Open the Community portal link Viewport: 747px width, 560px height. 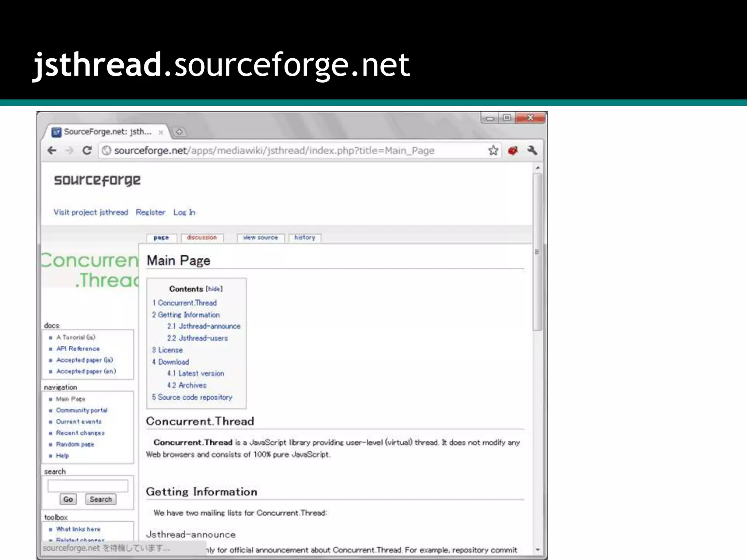pos(82,410)
